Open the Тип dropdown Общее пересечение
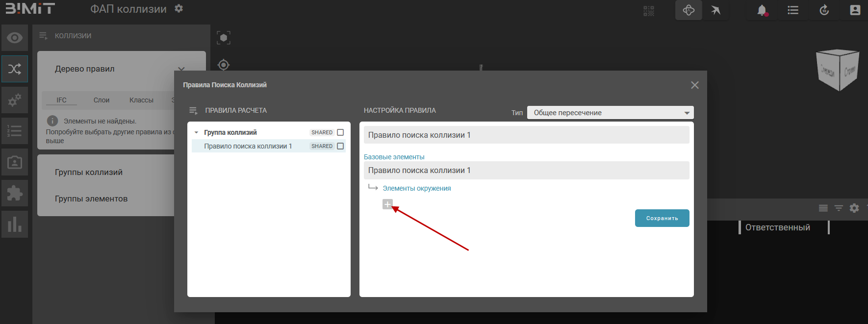The height and width of the screenshot is (324, 868). coord(610,113)
